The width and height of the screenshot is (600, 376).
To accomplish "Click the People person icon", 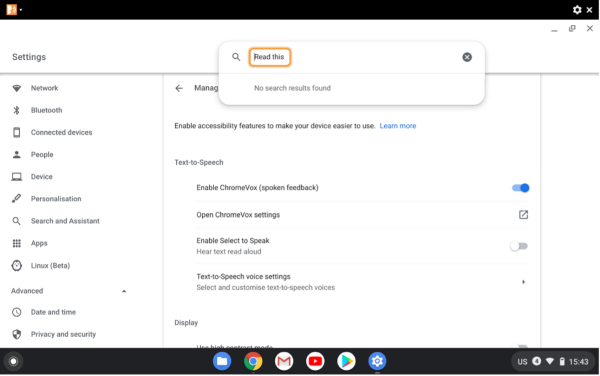I will [x=16, y=155].
